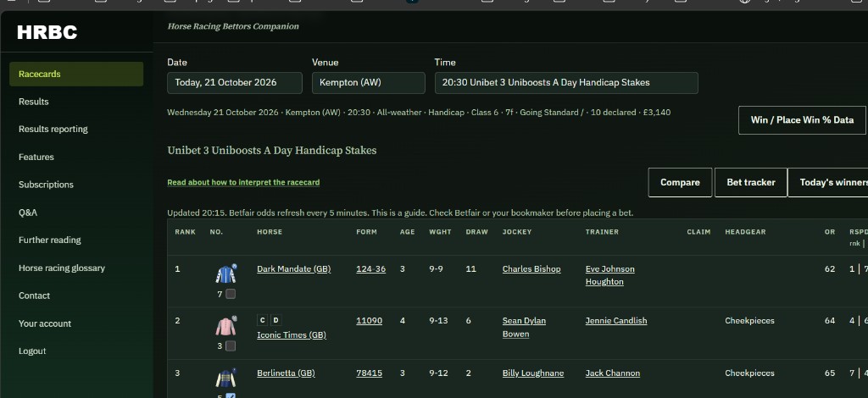Click the HORSE column header

(x=270, y=232)
